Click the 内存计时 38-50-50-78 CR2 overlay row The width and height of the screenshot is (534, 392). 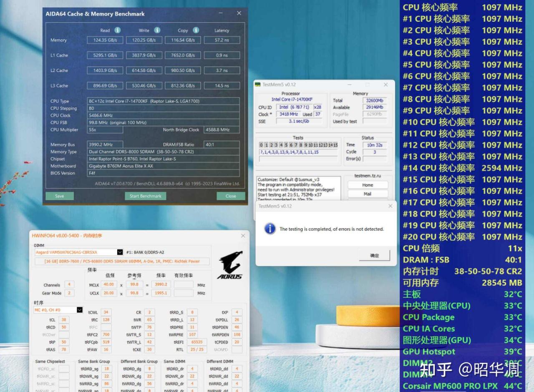[462, 271]
